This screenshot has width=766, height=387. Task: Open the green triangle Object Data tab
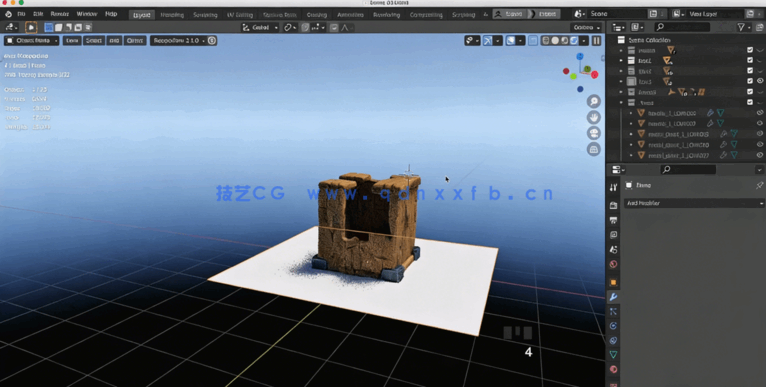(x=613, y=355)
